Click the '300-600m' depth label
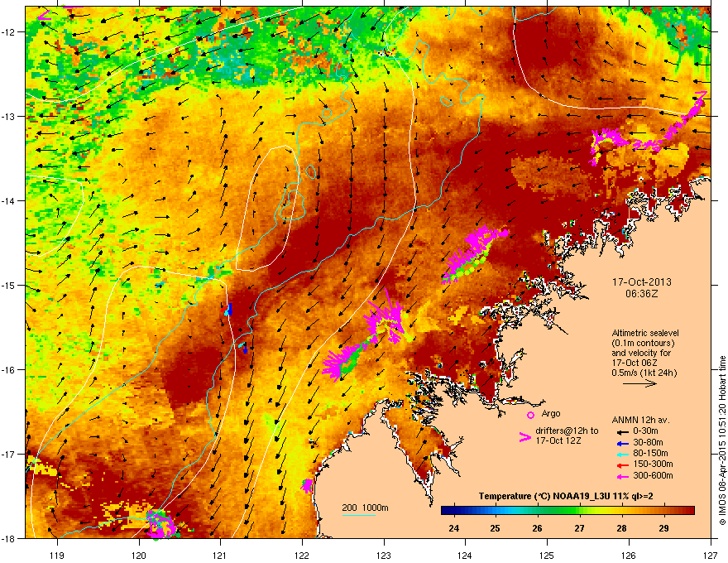 click(x=653, y=475)
